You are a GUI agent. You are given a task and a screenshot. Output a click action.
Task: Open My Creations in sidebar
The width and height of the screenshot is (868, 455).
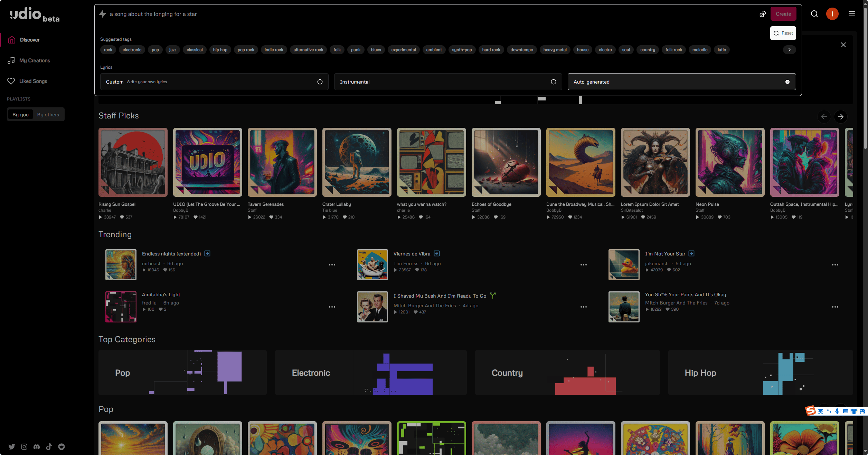[x=35, y=60]
